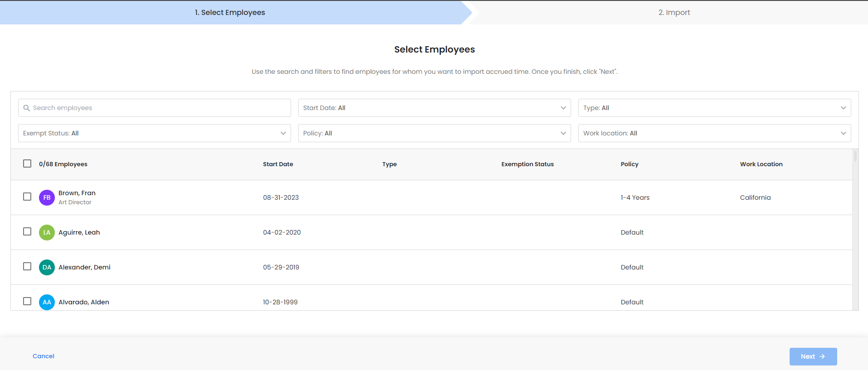Expand the Policy filter dropdown

coord(434,133)
